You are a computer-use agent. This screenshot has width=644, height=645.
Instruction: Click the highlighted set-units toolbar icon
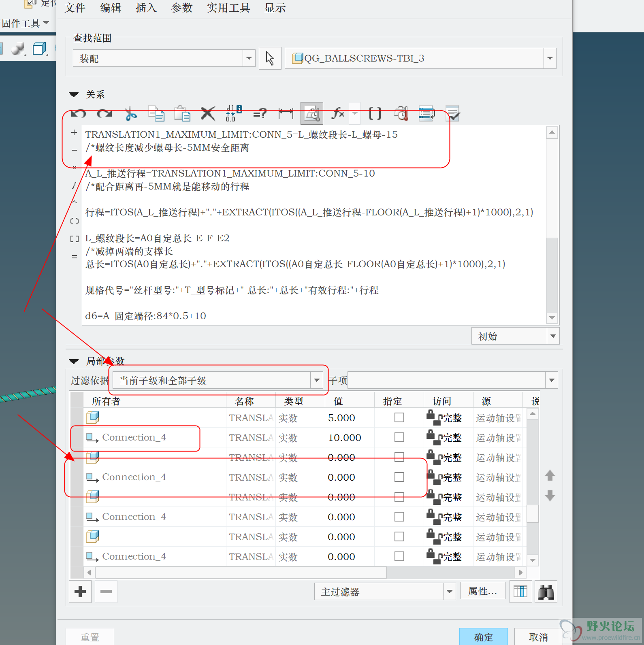click(312, 113)
